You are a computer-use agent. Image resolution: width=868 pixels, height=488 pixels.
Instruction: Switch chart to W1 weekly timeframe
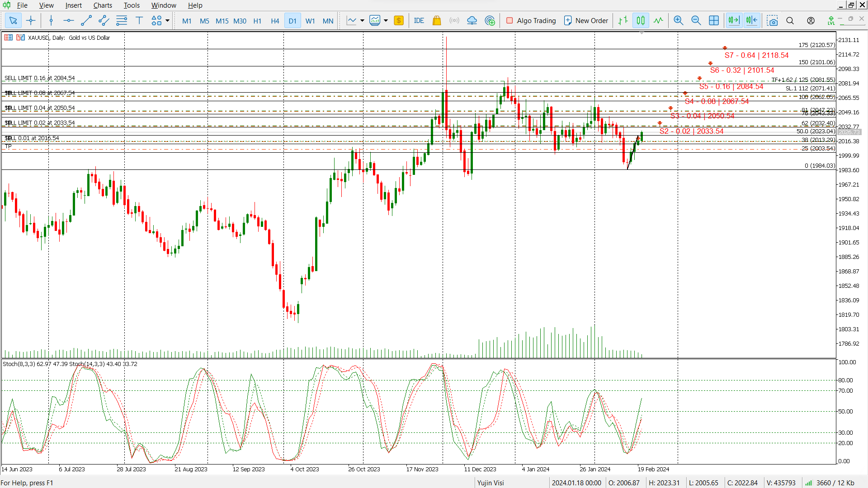310,21
